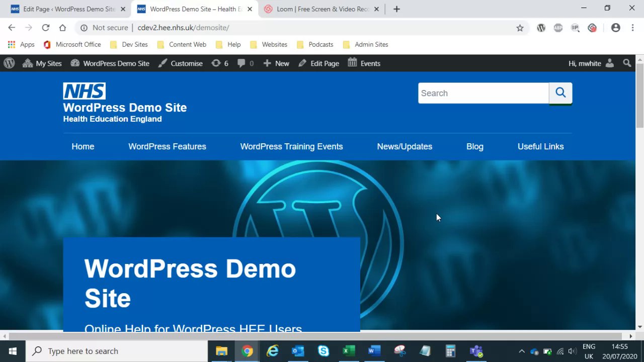
Task: Expand the Help bookmark folder
Action: [x=228, y=44]
